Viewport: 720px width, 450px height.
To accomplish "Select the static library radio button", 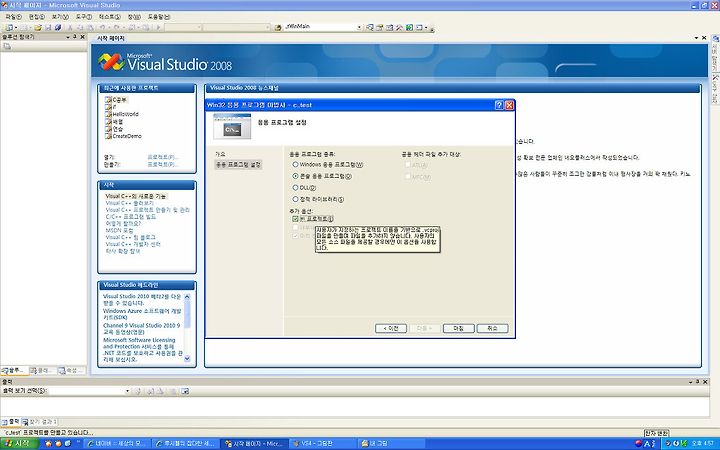I will pyautogui.click(x=295, y=199).
